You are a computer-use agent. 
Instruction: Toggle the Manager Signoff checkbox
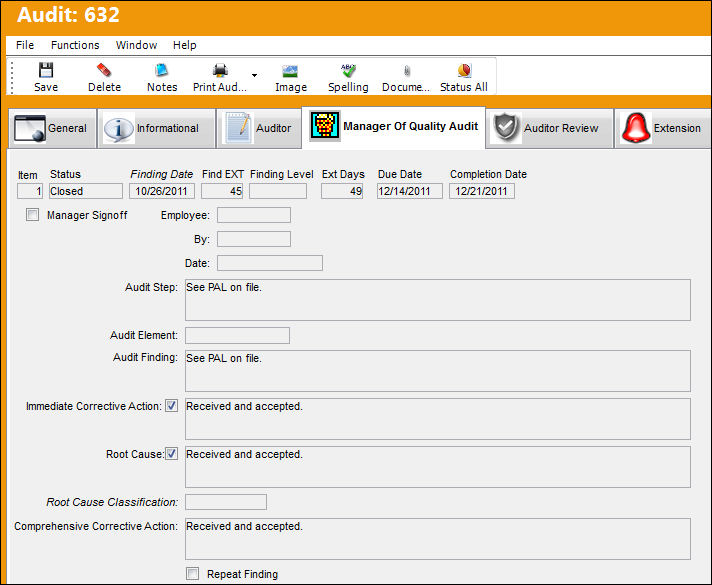[32, 214]
